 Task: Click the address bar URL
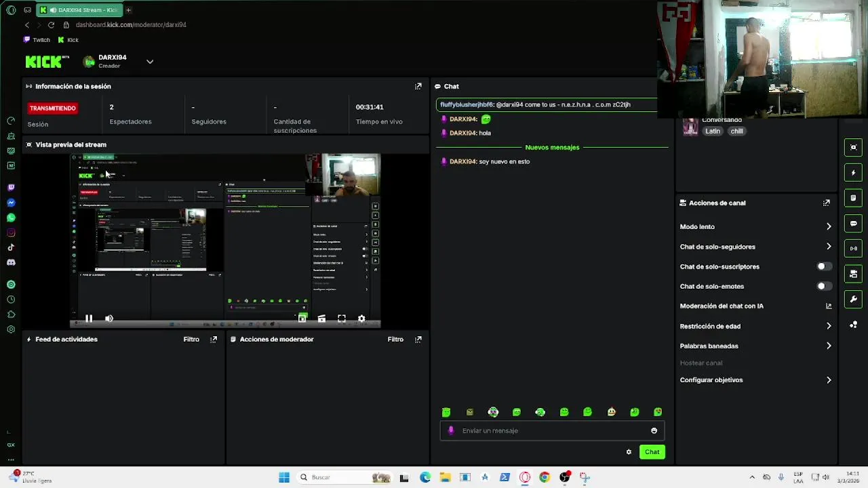click(x=131, y=25)
